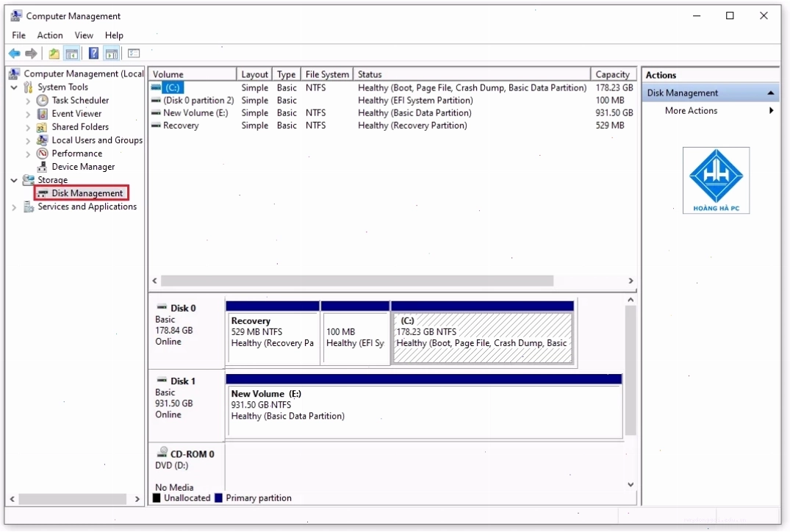The width and height of the screenshot is (790, 532).
Task: Click the Device Manager icon
Action: 43,167
